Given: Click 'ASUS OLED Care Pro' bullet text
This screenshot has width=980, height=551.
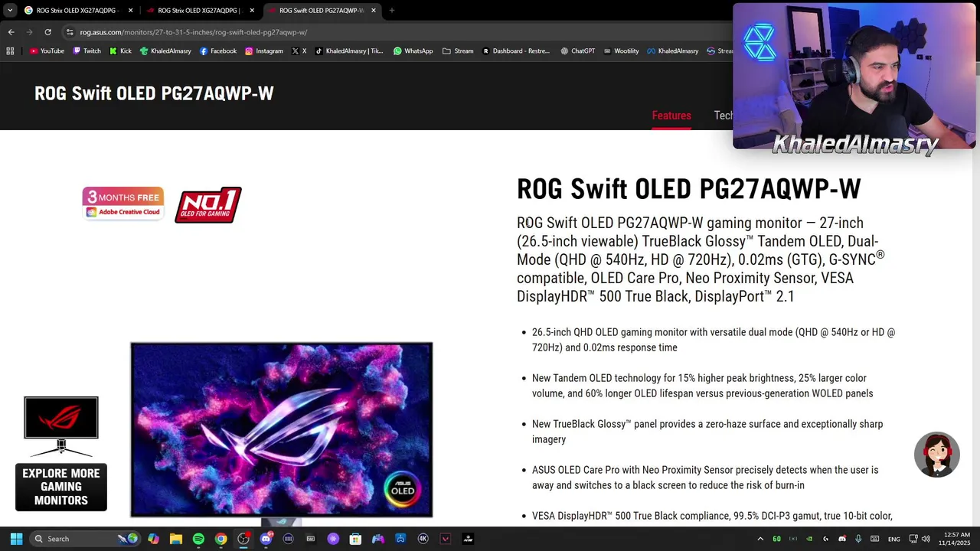Looking at the screenshot, I should coord(705,478).
